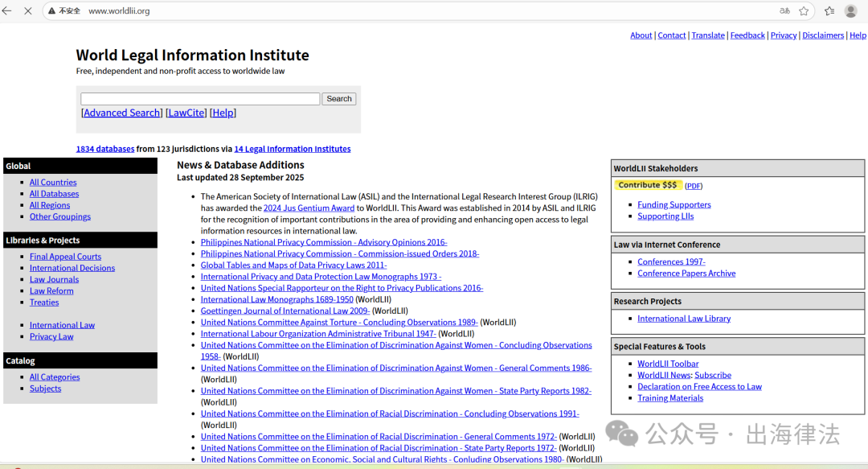
Task: Open Privacy in top navigation
Action: (x=784, y=35)
